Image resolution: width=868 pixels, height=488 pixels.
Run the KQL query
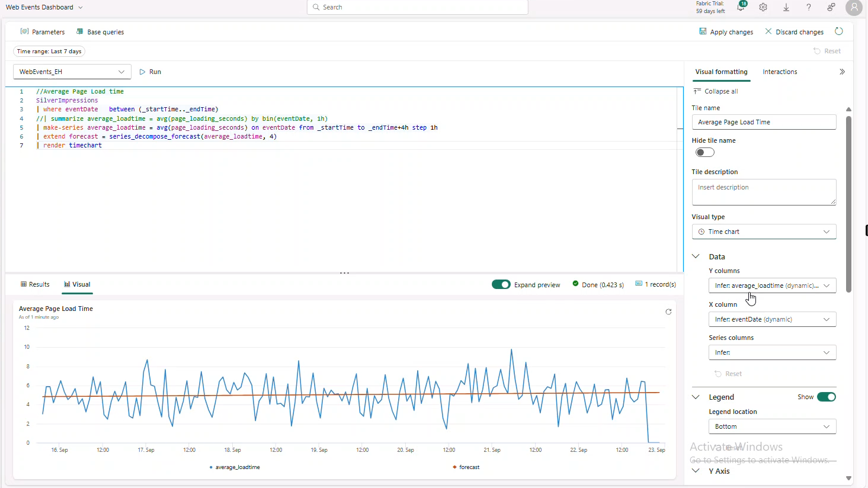[150, 71]
